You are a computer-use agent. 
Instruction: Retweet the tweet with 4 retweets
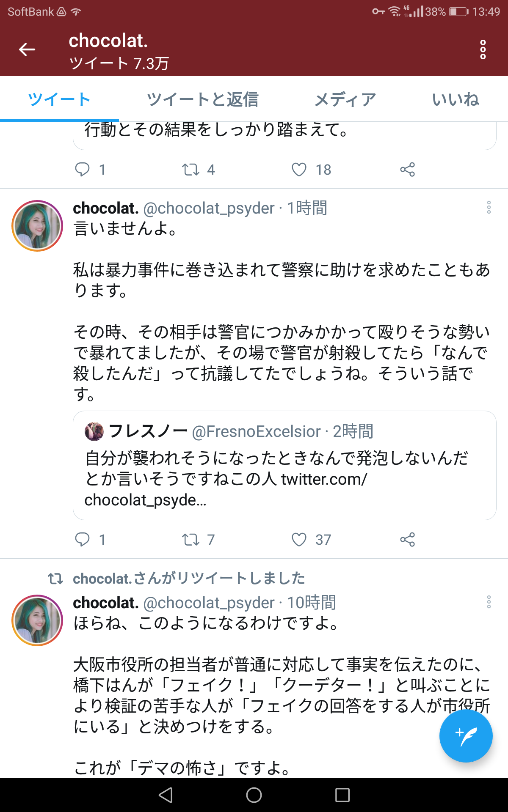[x=190, y=170]
